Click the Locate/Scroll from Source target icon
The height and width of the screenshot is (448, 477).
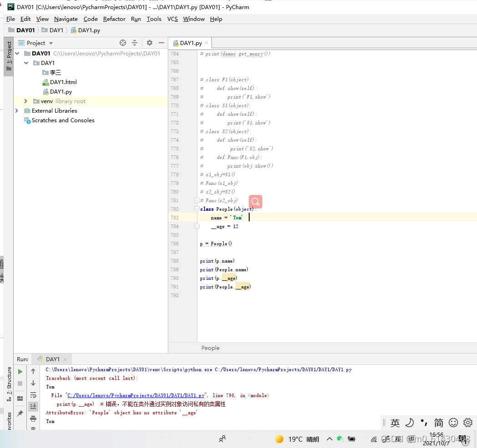tap(123, 43)
